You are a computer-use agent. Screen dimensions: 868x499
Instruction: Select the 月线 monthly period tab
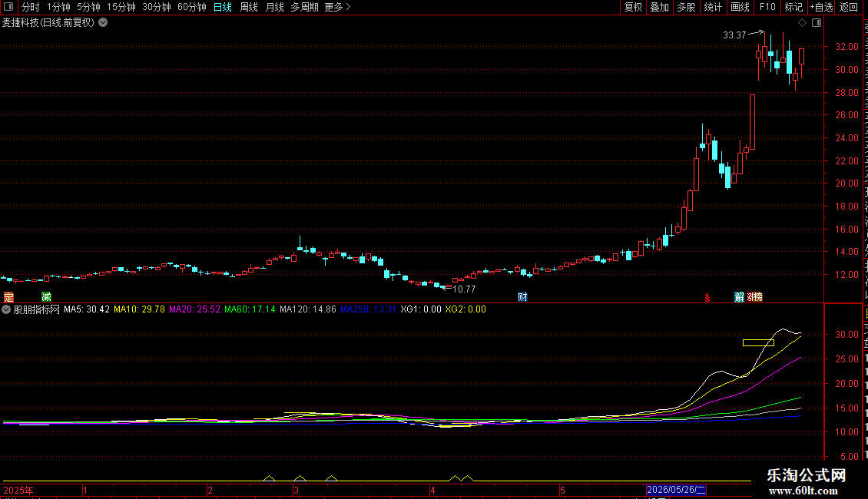click(274, 7)
